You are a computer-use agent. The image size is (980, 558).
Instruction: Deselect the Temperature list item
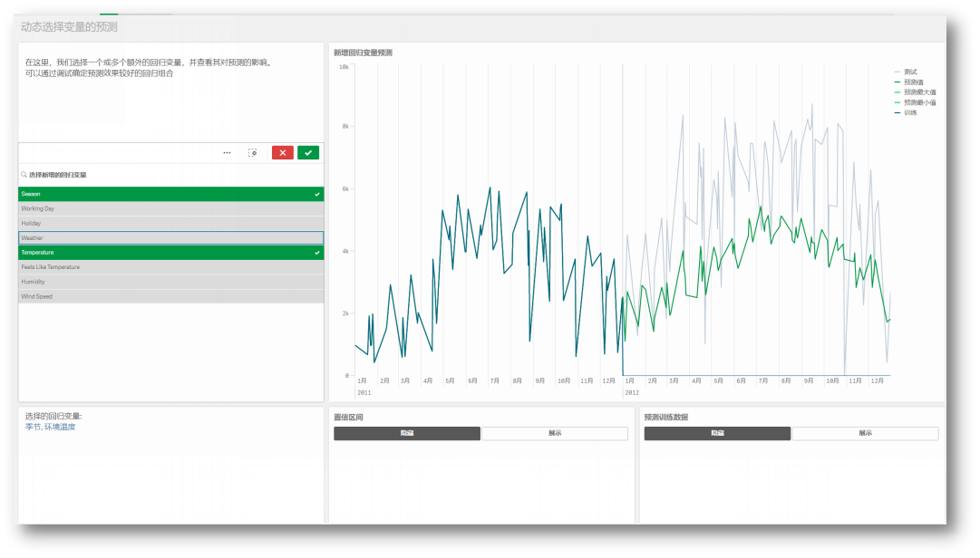pos(171,253)
